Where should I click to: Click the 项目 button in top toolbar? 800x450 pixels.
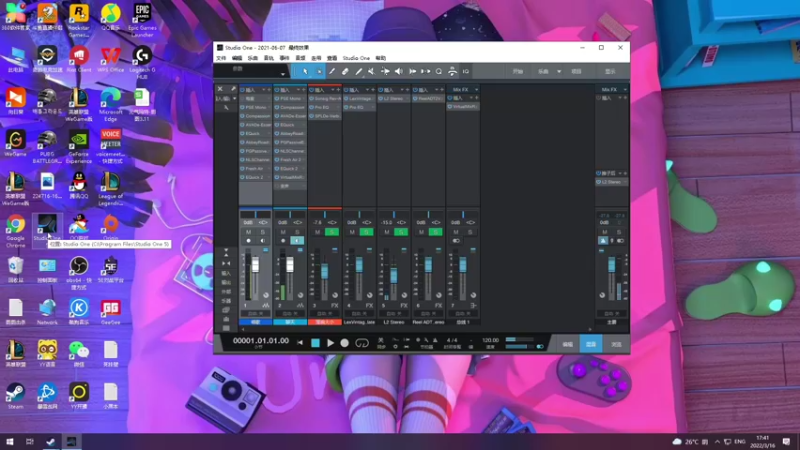coord(577,72)
